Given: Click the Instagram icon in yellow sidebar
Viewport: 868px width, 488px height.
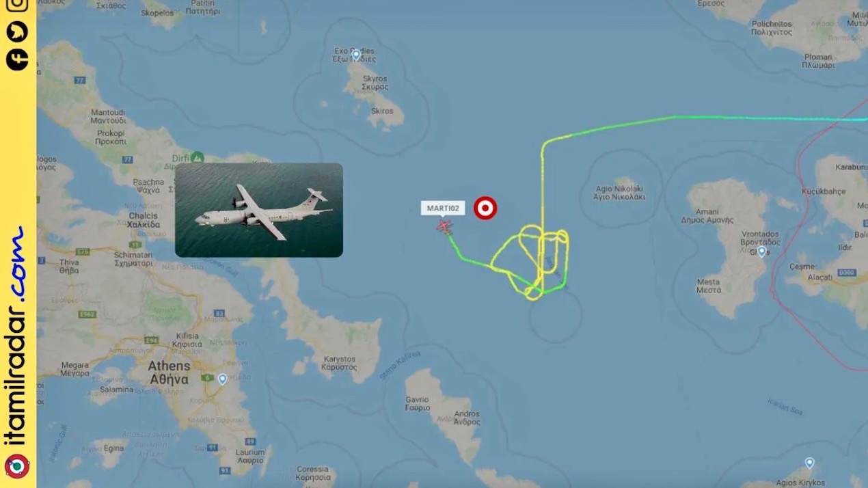Looking at the screenshot, I should (x=17, y=5).
